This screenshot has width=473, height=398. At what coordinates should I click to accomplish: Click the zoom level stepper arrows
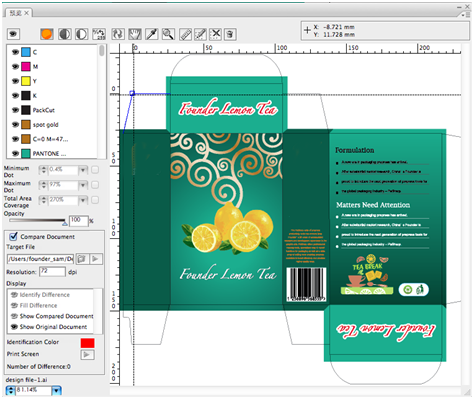click(11, 390)
